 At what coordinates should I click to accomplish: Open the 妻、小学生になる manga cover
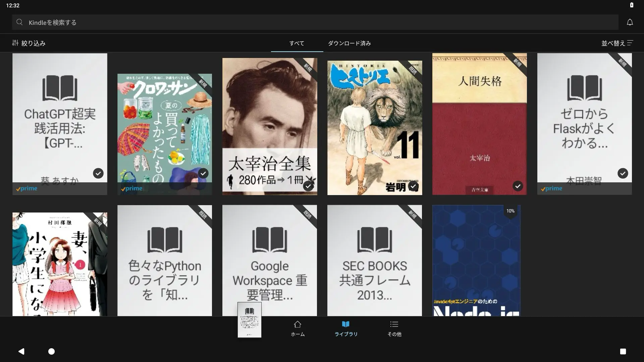point(60,264)
